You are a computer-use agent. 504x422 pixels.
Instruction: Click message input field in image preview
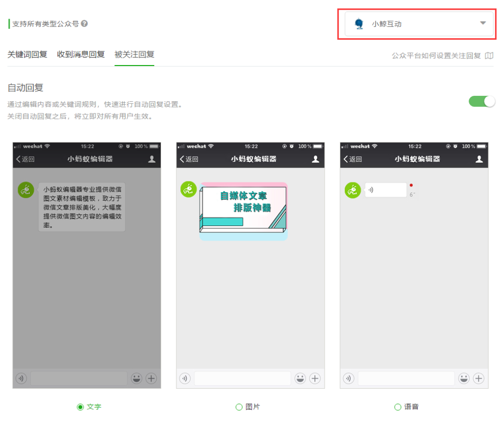click(x=243, y=379)
